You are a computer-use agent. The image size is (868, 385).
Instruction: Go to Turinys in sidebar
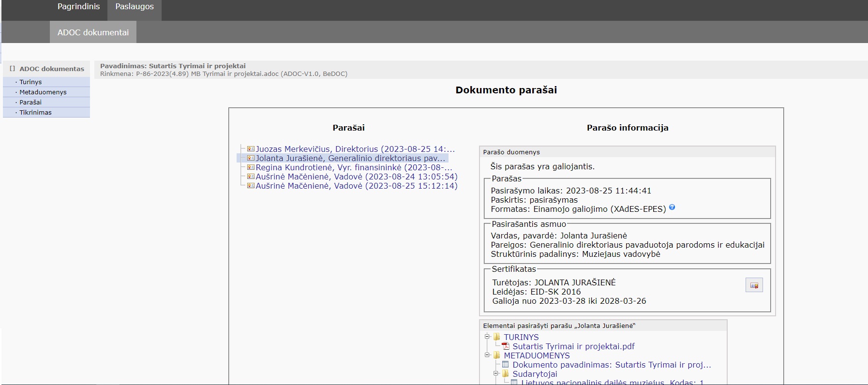(30, 82)
